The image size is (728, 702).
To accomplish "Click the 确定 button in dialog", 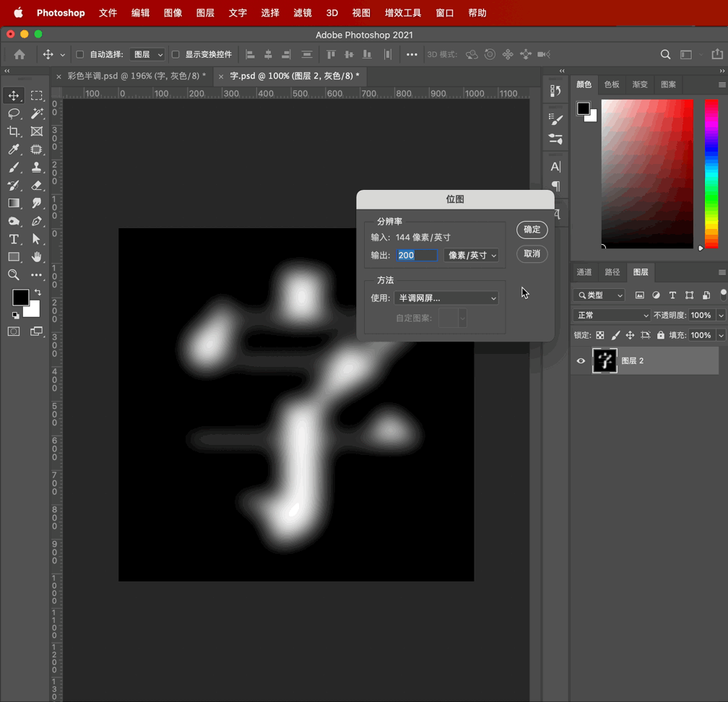I will click(532, 230).
